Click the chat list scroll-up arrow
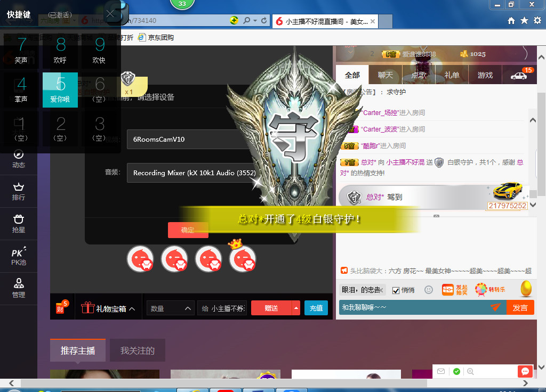546x392 pixels. pyautogui.click(x=533, y=120)
